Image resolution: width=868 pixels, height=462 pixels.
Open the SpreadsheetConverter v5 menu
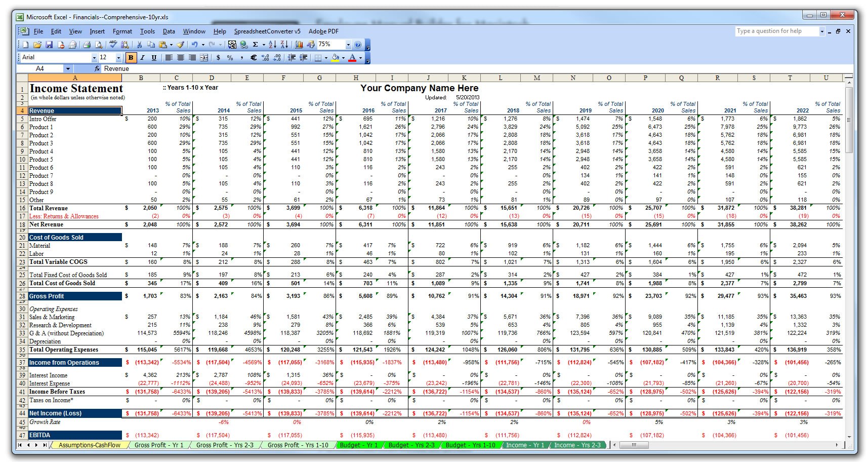point(267,31)
